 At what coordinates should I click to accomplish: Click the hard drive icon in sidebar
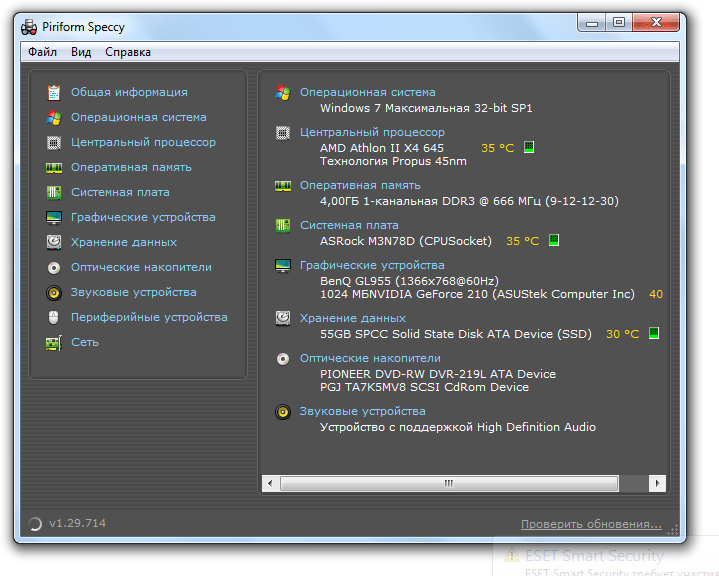click(x=54, y=242)
